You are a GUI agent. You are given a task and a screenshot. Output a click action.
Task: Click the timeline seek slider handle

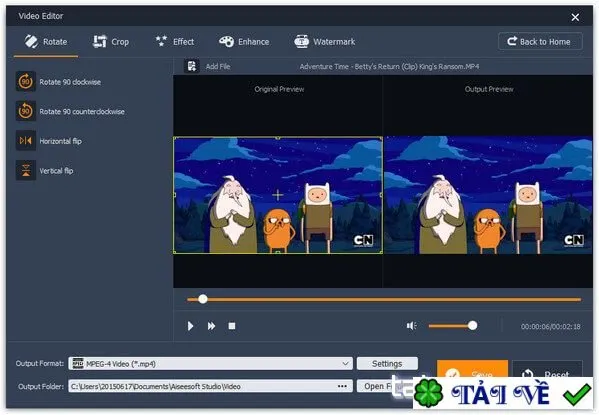pos(203,299)
